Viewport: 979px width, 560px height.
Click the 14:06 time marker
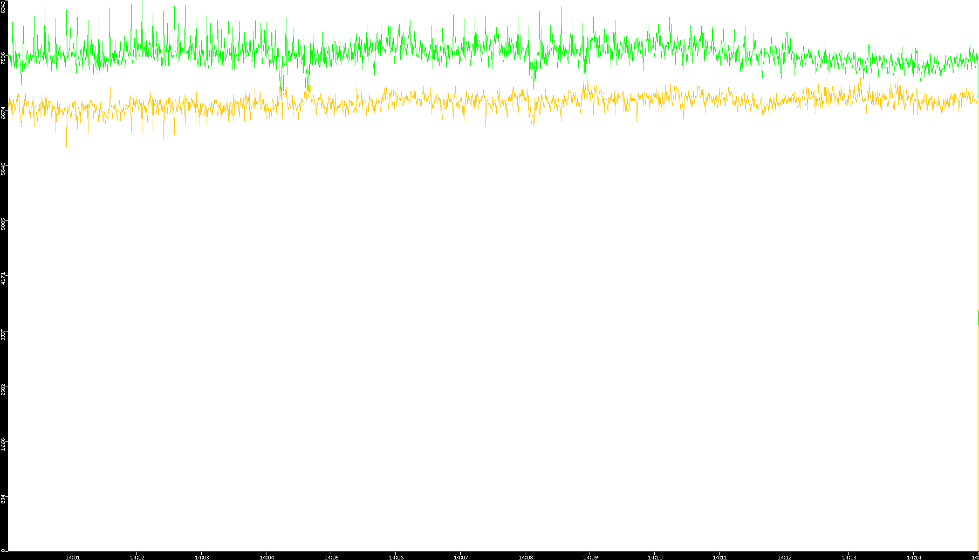(x=396, y=557)
